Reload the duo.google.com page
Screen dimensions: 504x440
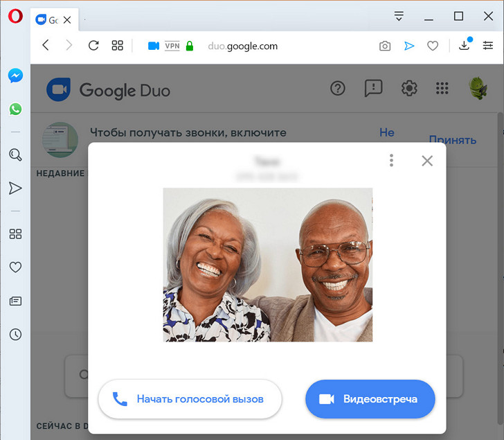point(93,45)
